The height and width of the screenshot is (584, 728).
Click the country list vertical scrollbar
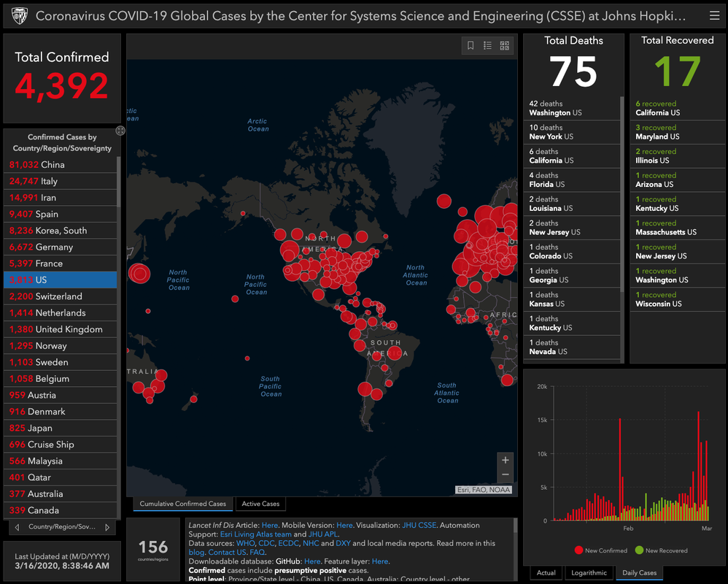(x=119, y=181)
